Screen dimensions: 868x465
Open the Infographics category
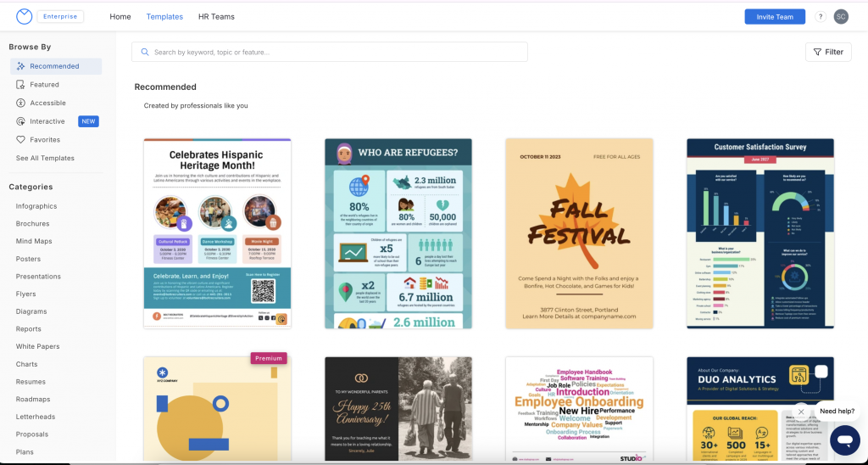tap(36, 206)
